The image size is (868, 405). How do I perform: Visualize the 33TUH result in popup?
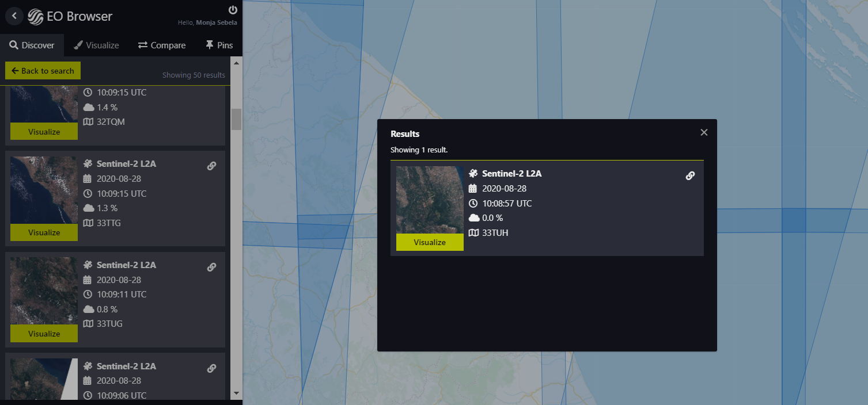tap(430, 242)
